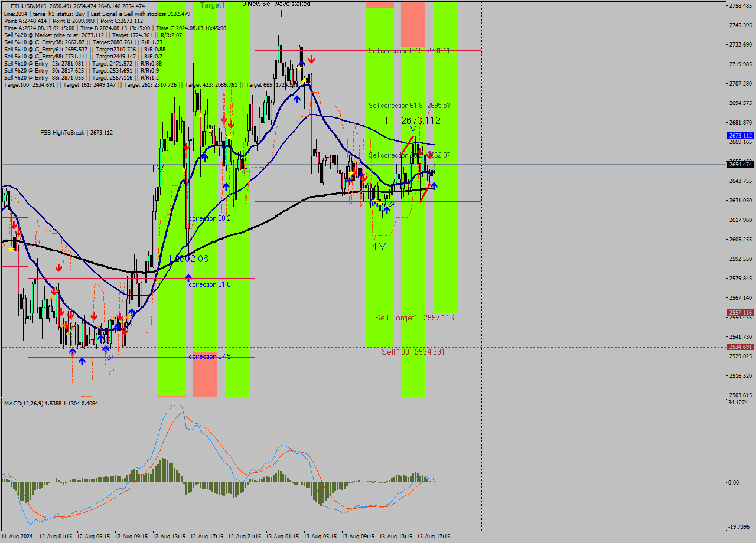Click the red 2534.691 price marker on the axis

739,347
